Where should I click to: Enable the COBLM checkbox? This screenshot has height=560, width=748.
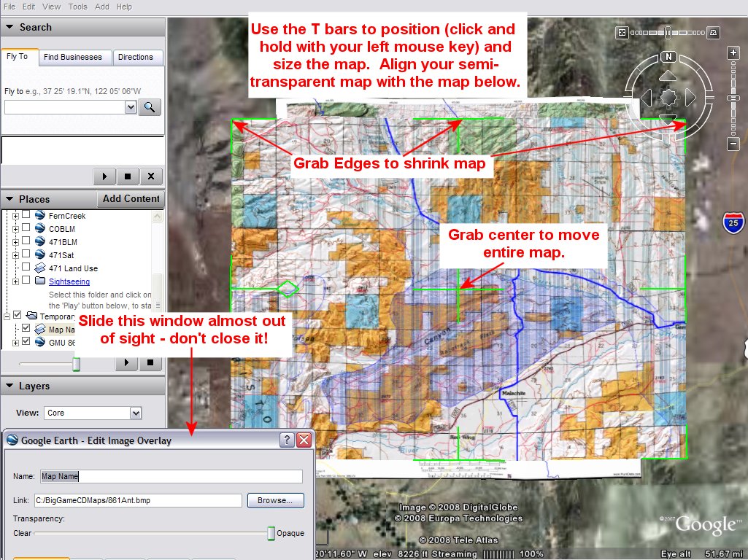click(26, 227)
